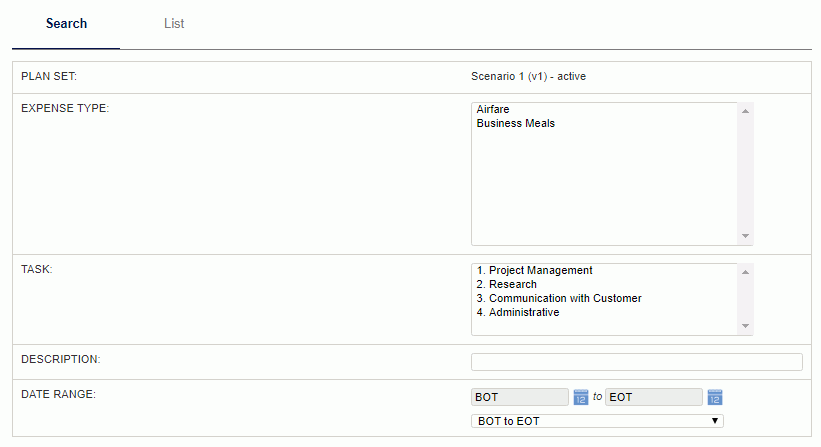821x447 pixels.
Task: Pick Communication with Customer task
Action: pos(559,298)
